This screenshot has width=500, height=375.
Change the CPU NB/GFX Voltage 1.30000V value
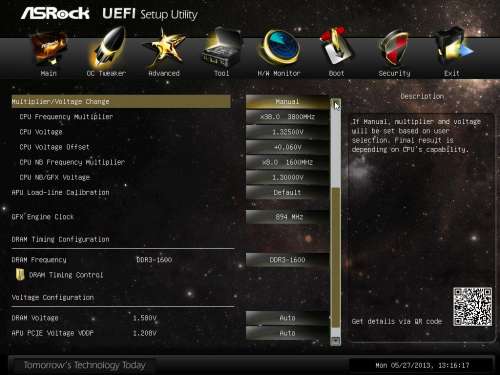point(287,177)
